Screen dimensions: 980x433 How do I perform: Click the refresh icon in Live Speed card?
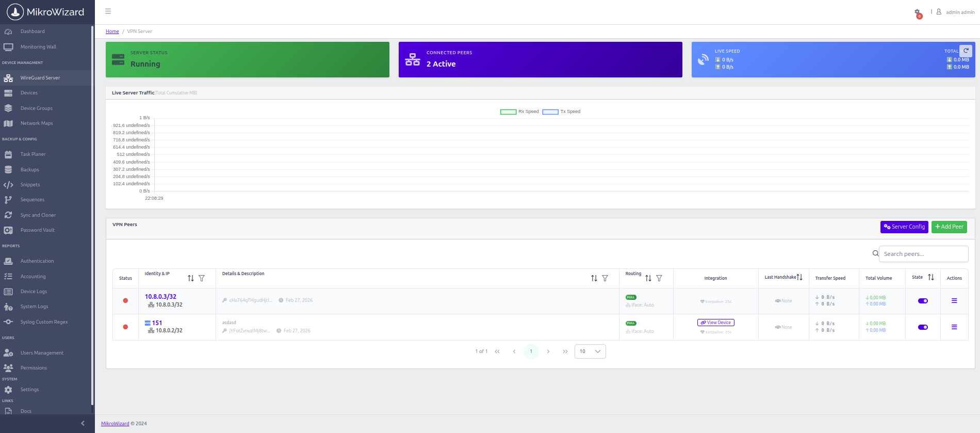point(966,51)
